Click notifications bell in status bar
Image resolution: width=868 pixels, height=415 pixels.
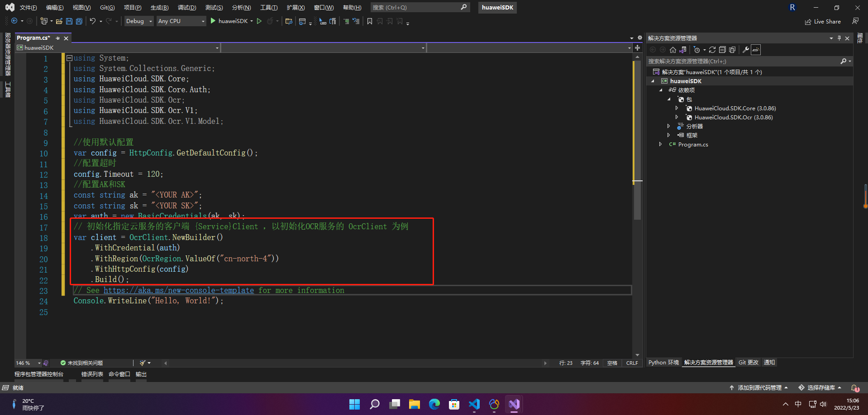[x=855, y=388]
